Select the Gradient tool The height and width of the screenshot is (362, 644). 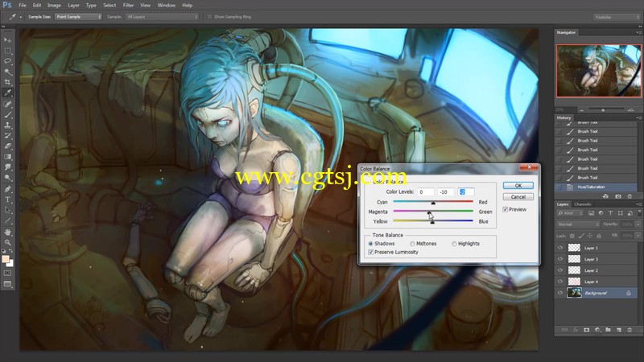point(7,157)
